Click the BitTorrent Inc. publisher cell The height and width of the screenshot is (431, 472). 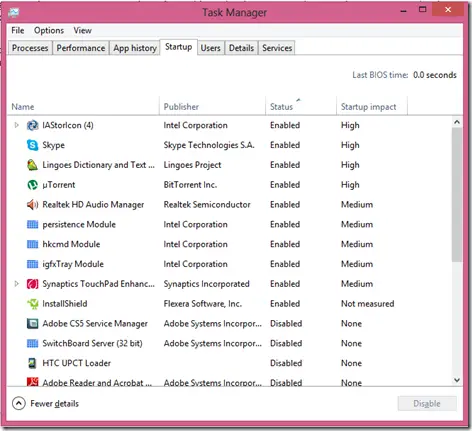190,185
